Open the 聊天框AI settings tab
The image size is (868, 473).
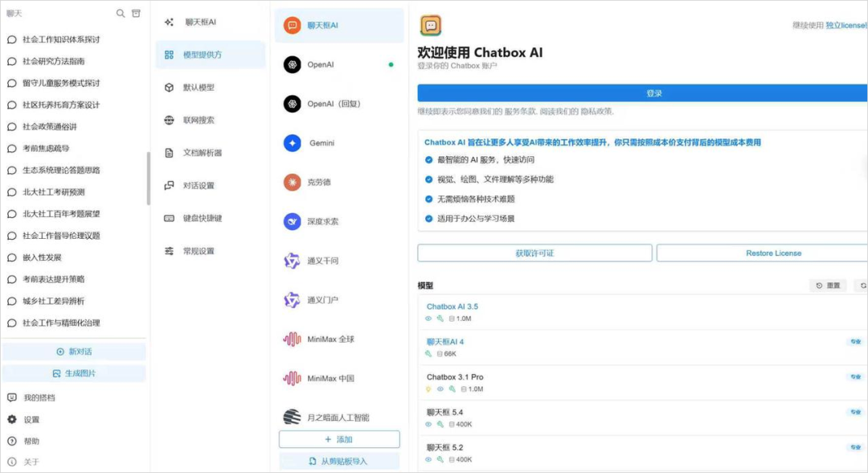coord(211,23)
